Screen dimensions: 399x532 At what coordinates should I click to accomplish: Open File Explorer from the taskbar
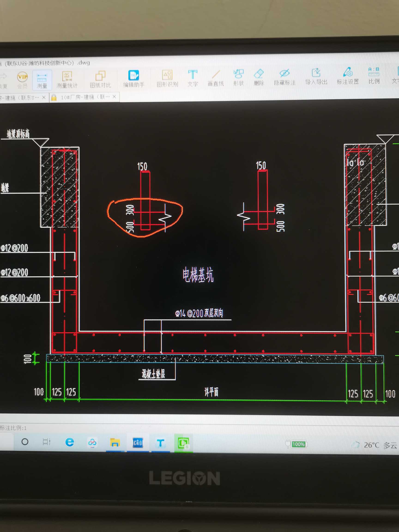tap(115, 443)
